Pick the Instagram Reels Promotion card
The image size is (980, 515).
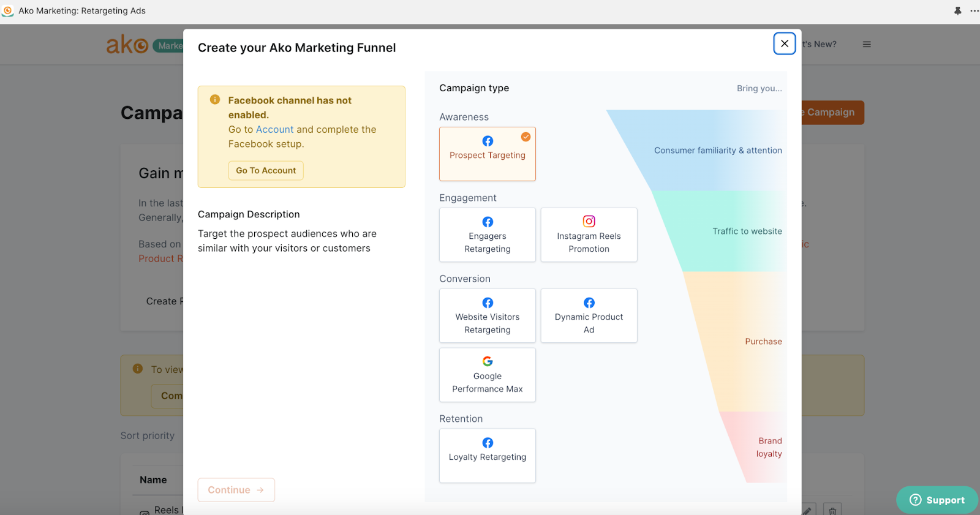click(x=589, y=235)
